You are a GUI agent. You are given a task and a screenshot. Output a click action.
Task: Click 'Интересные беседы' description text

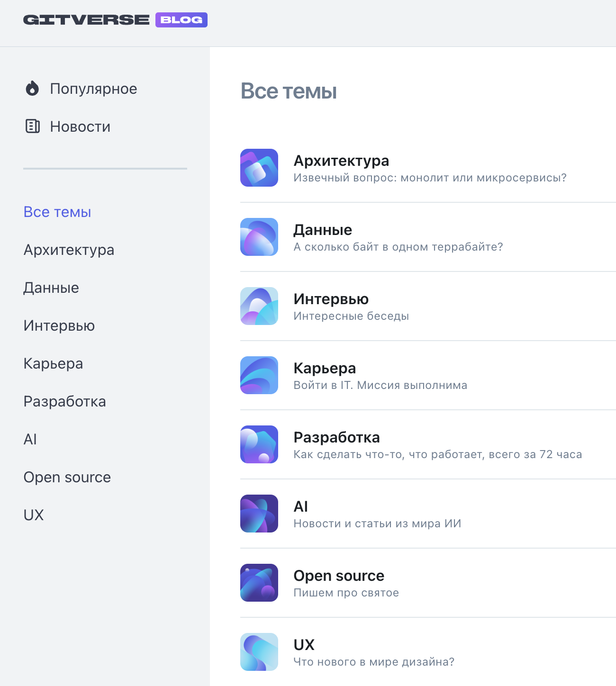tap(351, 316)
